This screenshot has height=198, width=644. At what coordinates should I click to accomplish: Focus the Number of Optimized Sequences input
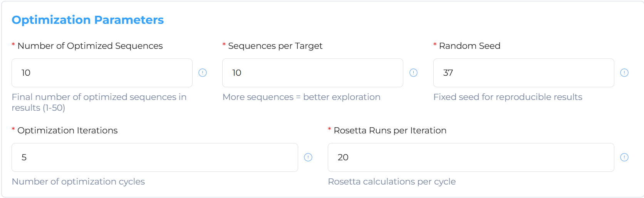pos(102,73)
